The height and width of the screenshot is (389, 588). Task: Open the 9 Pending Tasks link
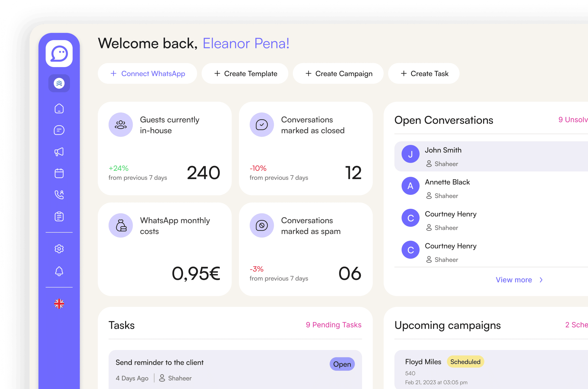click(x=334, y=325)
